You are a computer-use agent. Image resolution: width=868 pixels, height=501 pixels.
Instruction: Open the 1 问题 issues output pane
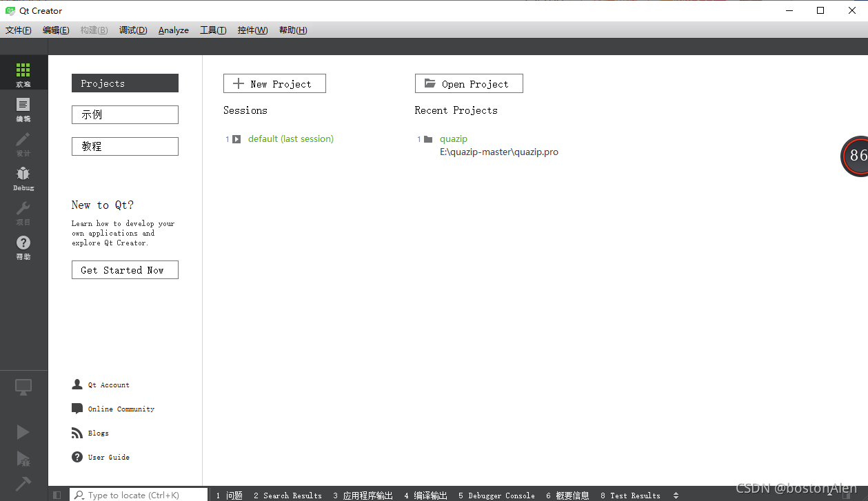click(x=230, y=495)
